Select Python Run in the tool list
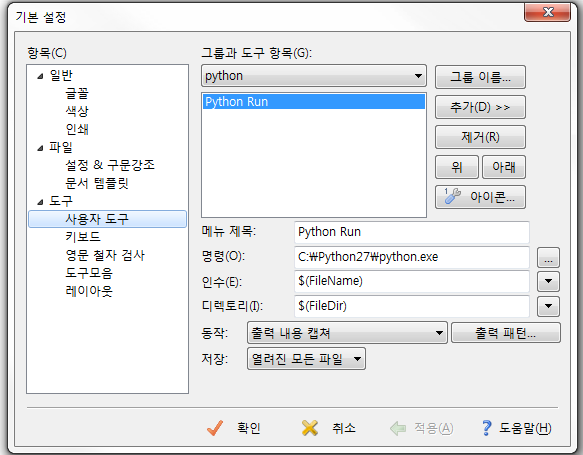 [x=314, y=101]
